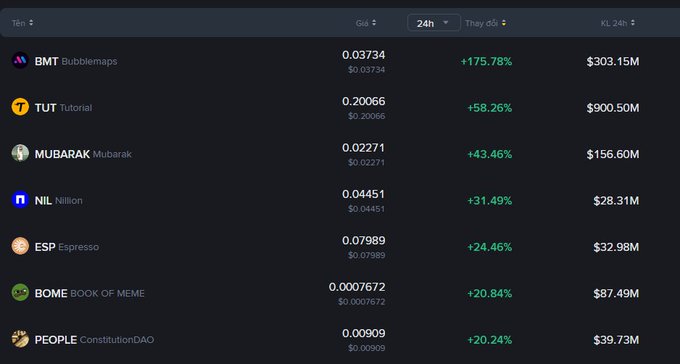Select the price 0.07989 for ESP
Viewport: 680px width, 364px height.
[363, 240]
